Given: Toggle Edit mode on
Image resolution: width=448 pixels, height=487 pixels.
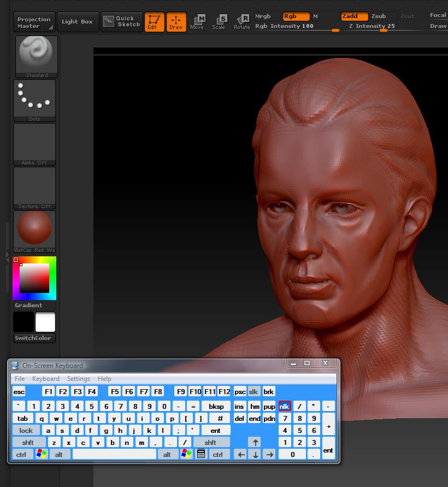Looking at the screenshot, I should click(154, 22).
